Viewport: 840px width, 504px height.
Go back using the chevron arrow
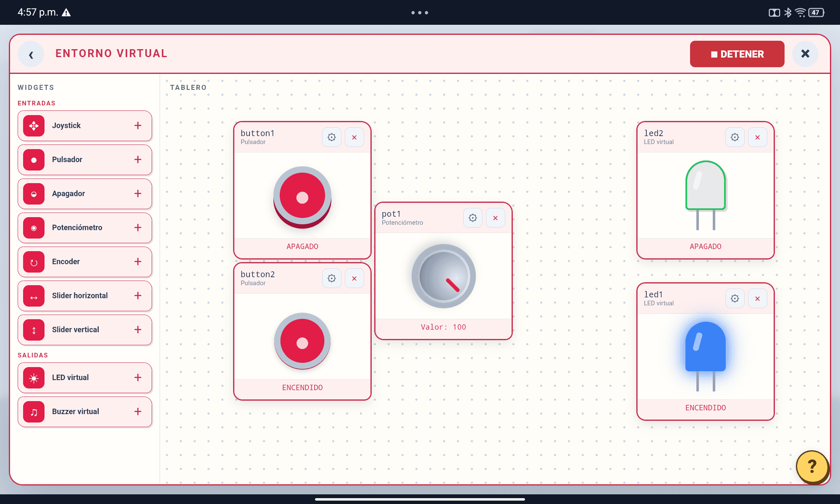pos(31,54)
